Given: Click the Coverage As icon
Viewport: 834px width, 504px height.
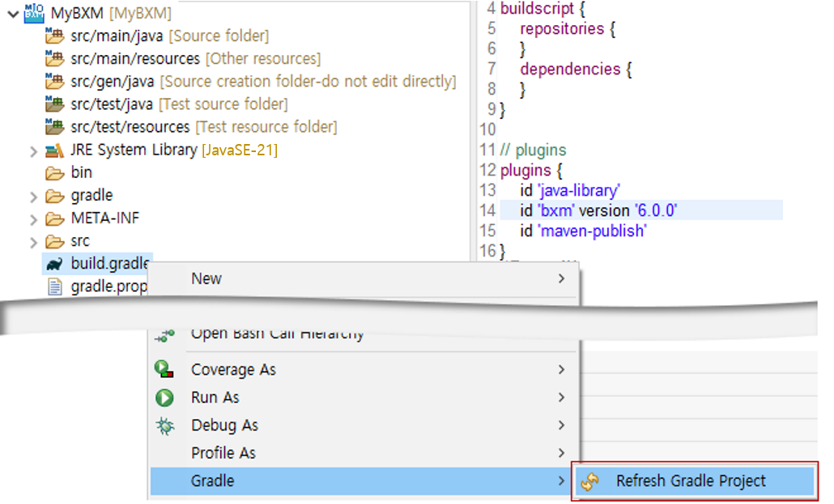Looking at the screenshot, I should pos(164,370).
